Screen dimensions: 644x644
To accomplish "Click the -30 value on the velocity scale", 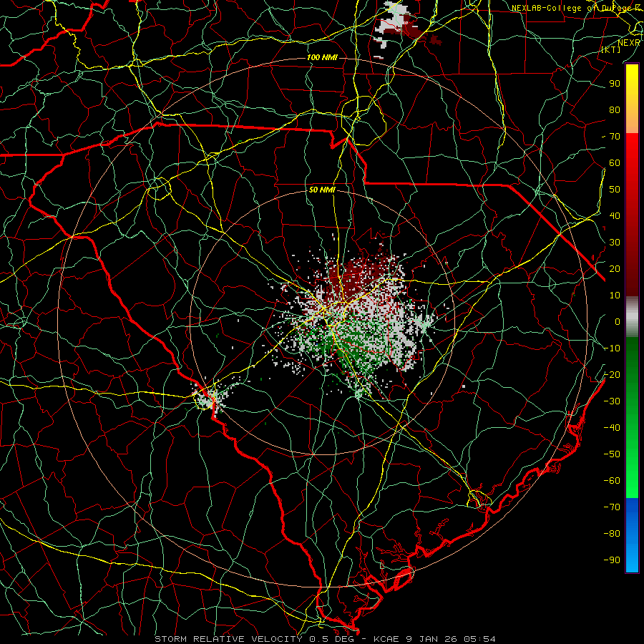I will click(x=612, y=401).
